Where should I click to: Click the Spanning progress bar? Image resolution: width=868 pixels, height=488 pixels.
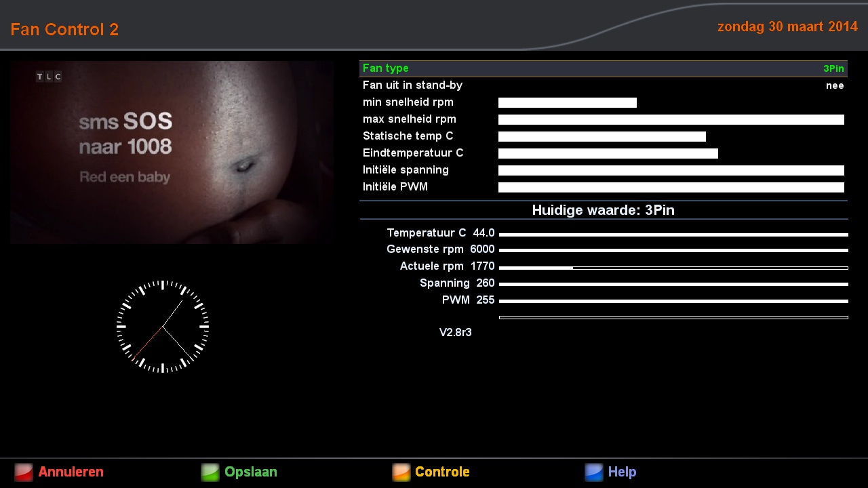pos(673,285)
